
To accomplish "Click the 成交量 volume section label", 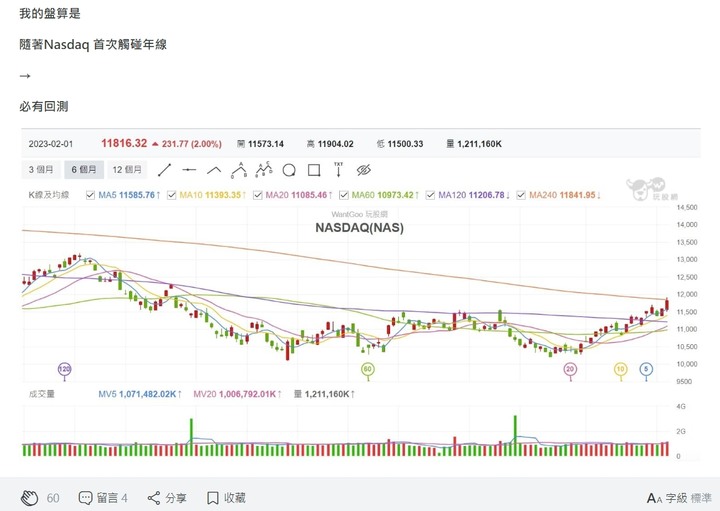I will (42, 394).
